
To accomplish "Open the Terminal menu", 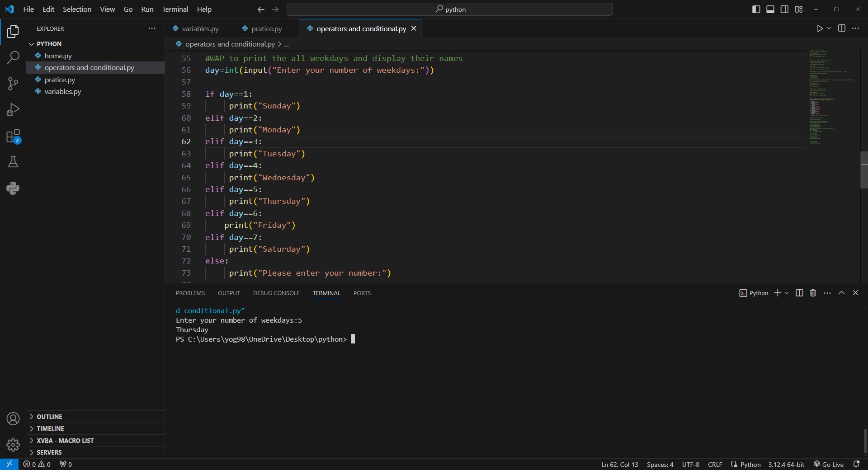I will (x=175, y=9).
